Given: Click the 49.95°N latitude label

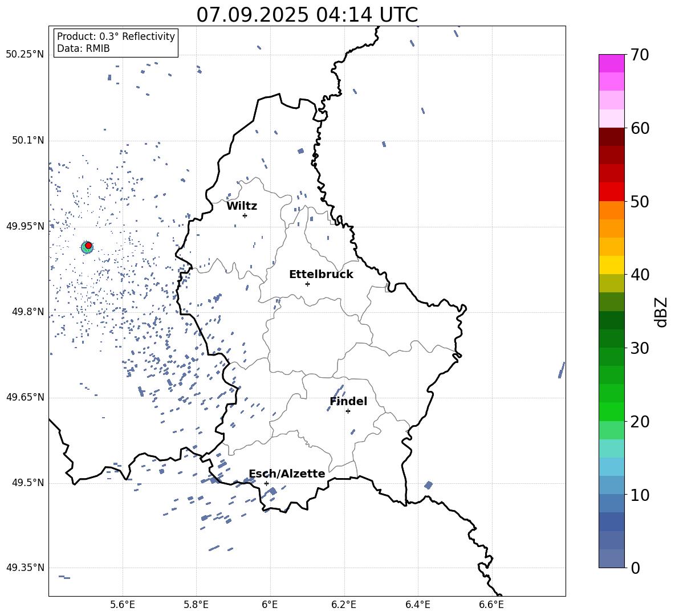Looking at the screenshot, I should [x=25, y=227].
